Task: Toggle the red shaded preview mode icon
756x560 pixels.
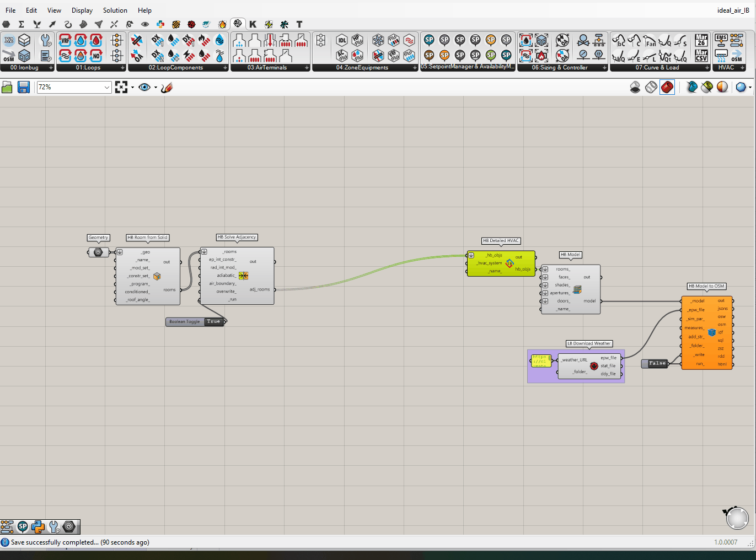Action: pos(667,87)
